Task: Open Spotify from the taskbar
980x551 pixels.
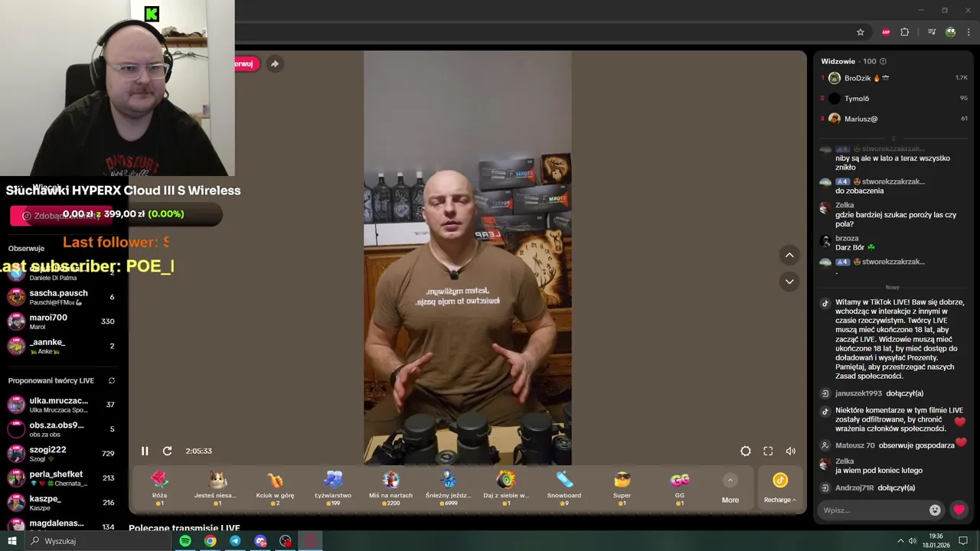Action: [185, 541]
